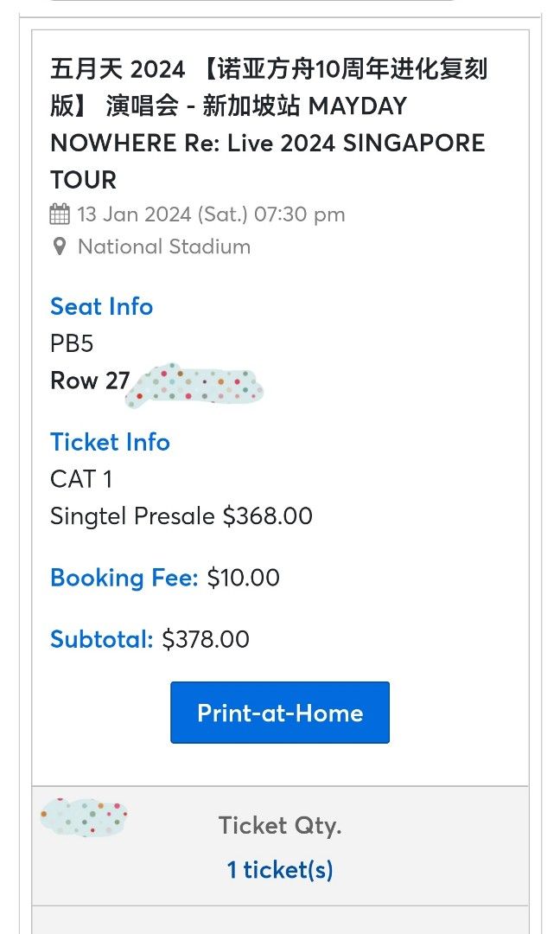
Task: Select the Singtel Presale $368.00 price
Action: click(x=181, y=515)
